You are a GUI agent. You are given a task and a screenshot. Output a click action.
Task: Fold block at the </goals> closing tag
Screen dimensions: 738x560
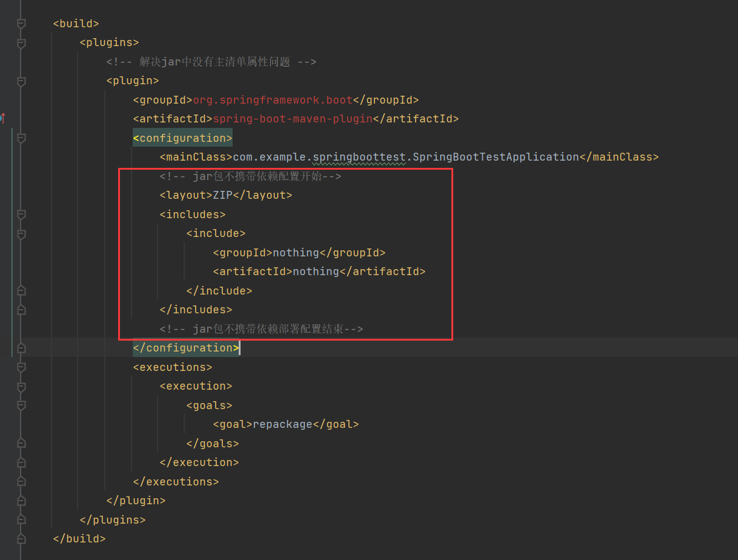tap(21, 444)
